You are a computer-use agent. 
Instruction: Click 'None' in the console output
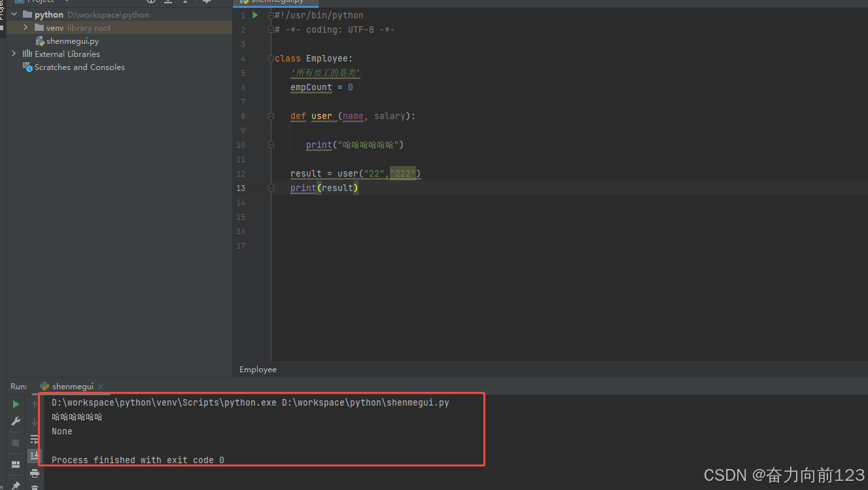click(x=62, y=431)
